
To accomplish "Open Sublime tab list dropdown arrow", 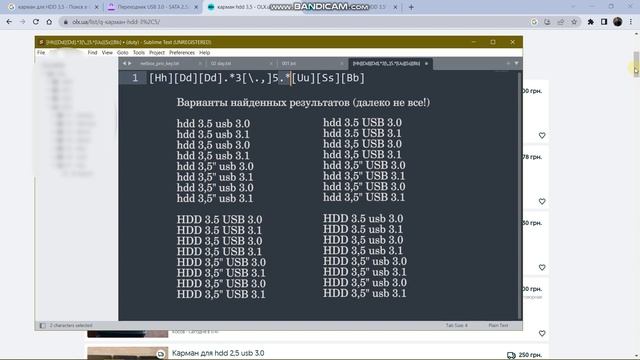I will coord(516,64).
